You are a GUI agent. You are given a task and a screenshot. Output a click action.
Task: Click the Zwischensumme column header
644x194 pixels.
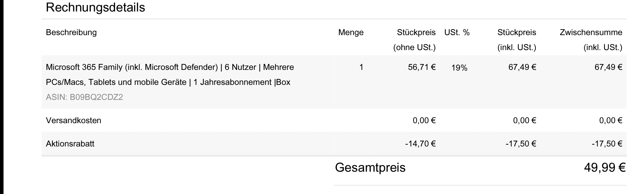[x=591, y=40]
